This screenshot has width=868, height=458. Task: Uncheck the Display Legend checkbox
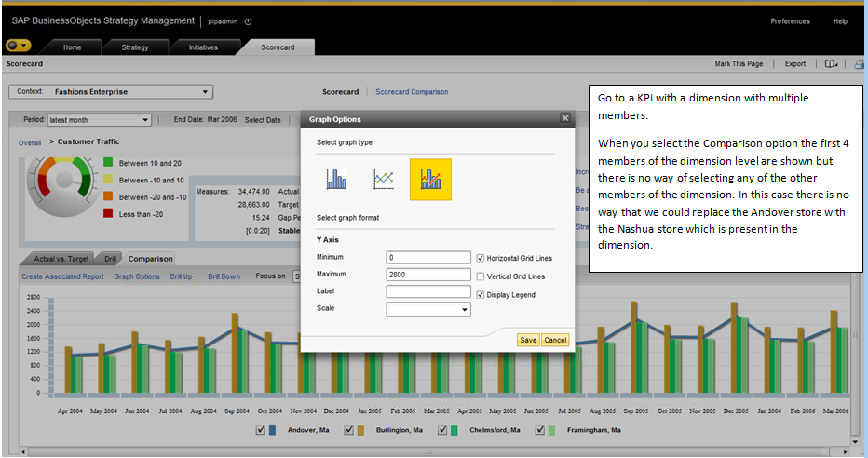[x=480, y=295]
